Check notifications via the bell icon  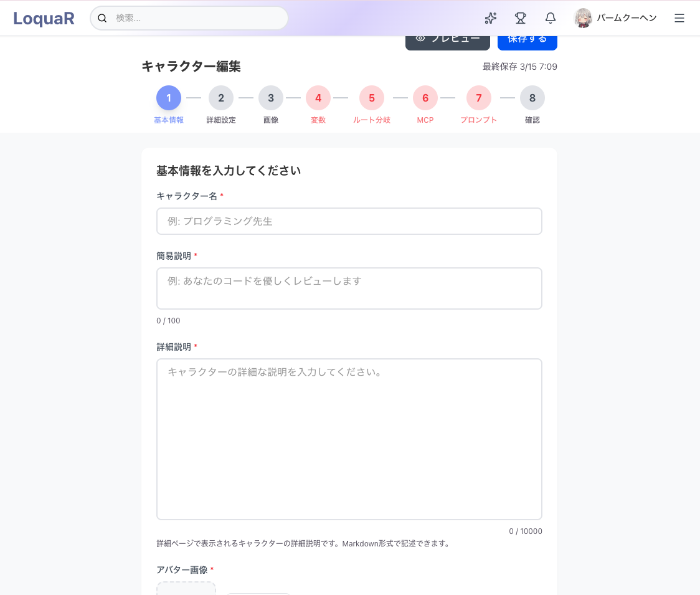[550, 18]
